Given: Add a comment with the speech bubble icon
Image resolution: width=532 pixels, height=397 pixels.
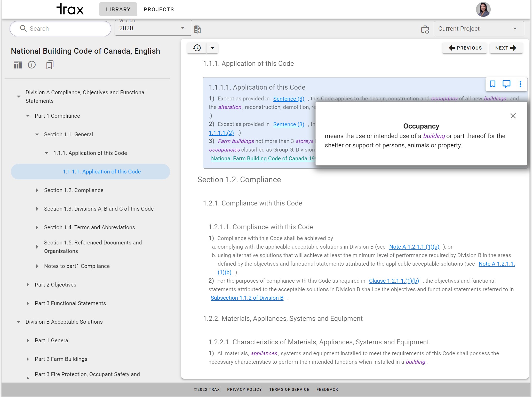Looking at the screenshot, I should click(506, 84).
